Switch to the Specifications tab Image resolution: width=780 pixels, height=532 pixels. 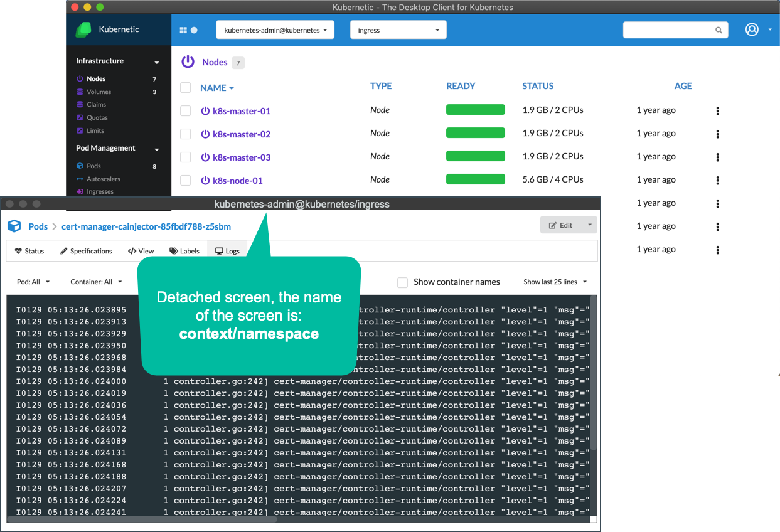tap(86, 251)
